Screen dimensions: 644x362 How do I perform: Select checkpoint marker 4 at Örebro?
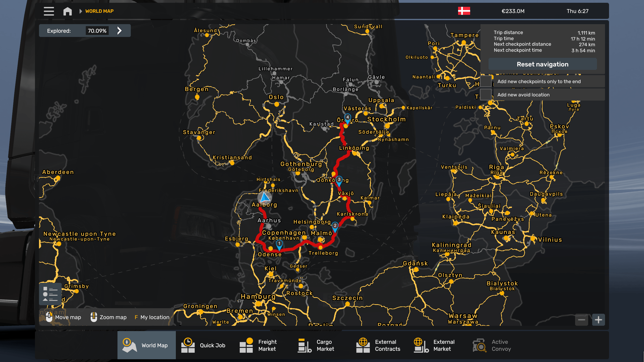tap(347, 118)
